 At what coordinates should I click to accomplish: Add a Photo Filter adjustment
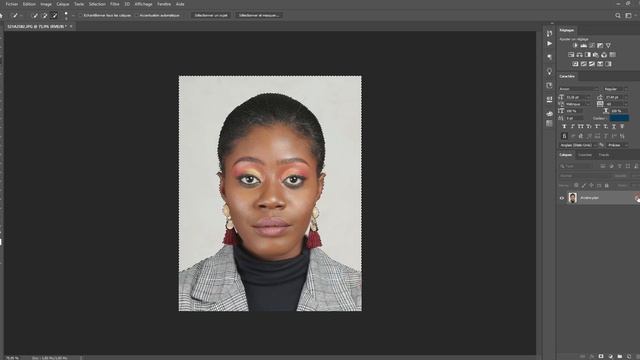click(596, 55)
